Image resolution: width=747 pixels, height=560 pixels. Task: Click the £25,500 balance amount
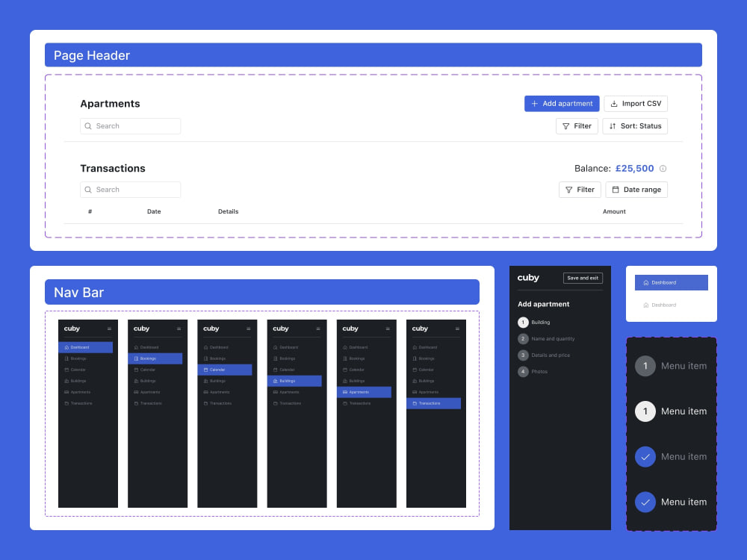[x=634, y=169]
